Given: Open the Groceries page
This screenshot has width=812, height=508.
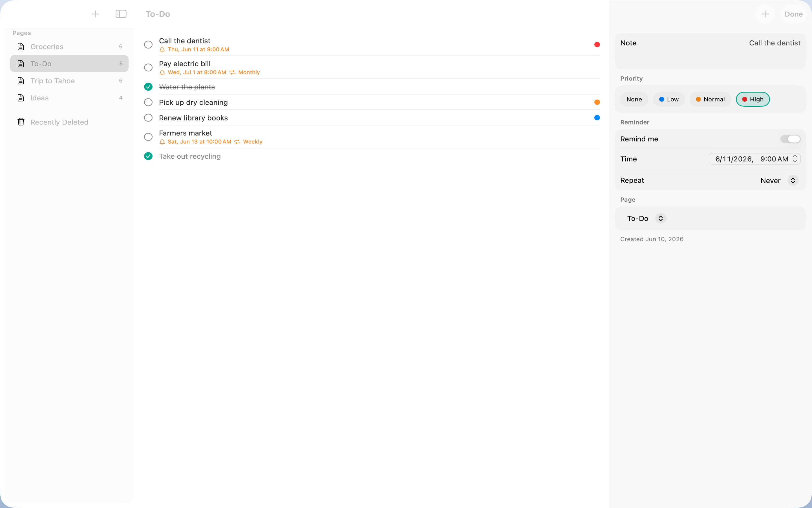Looking at the screenshot, I should tap(69, 47).
